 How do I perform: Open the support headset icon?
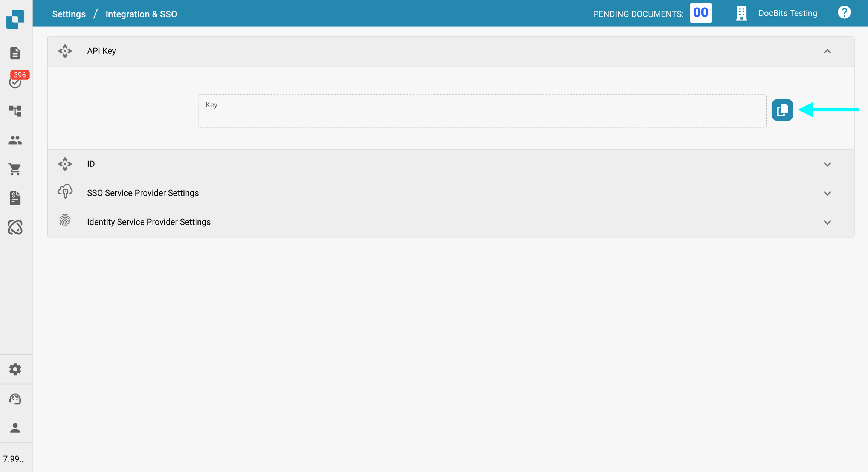(x=15, y=399)
